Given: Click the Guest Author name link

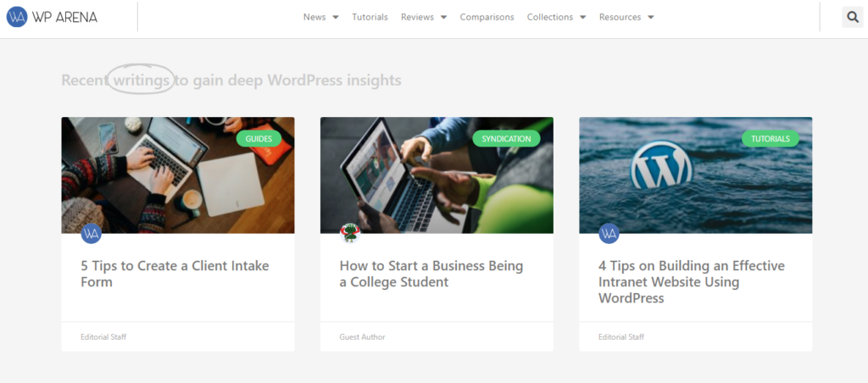Looking at the screenshot, I should click(x=362, y=337).
